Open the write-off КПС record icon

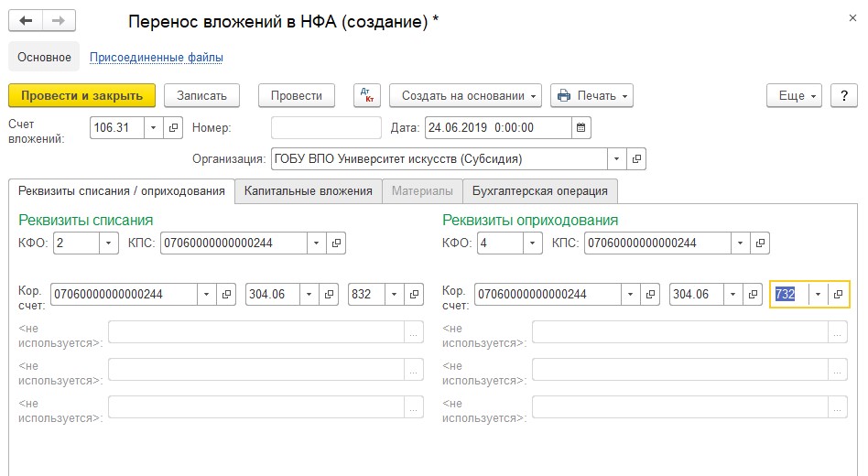pos(336,243)
